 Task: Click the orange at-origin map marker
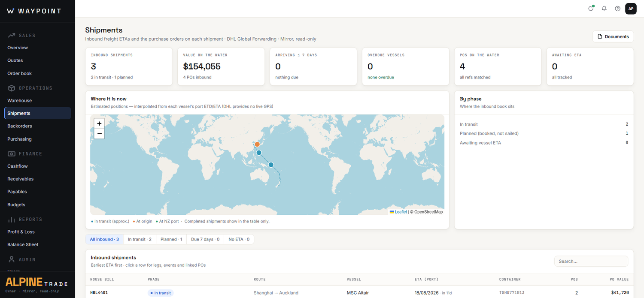pos(257,144)
